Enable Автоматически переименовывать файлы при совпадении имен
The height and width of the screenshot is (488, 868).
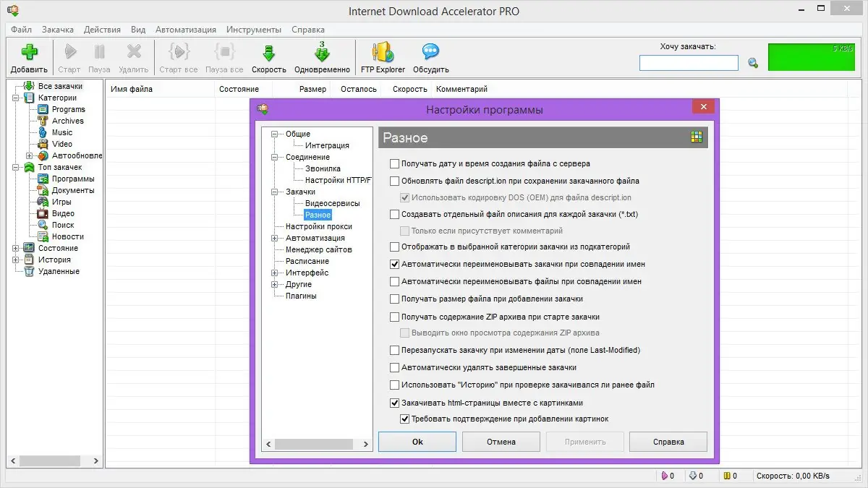point(394,281)
